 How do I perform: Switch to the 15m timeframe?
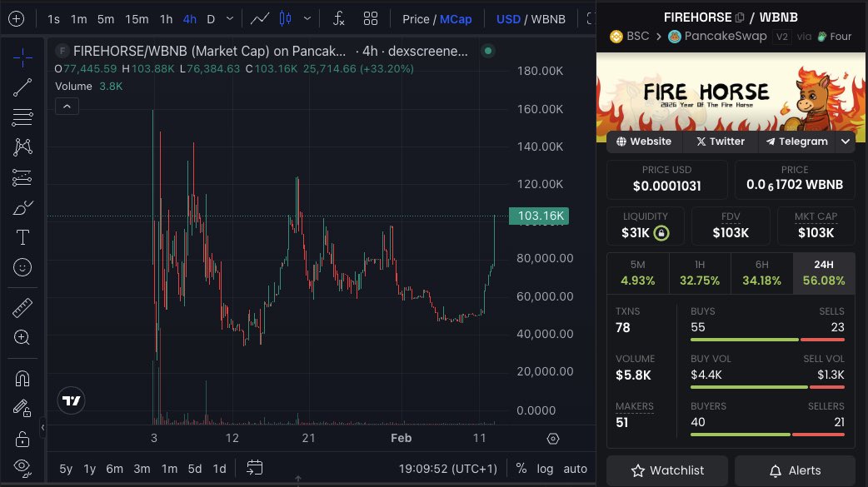click(137, 19)
